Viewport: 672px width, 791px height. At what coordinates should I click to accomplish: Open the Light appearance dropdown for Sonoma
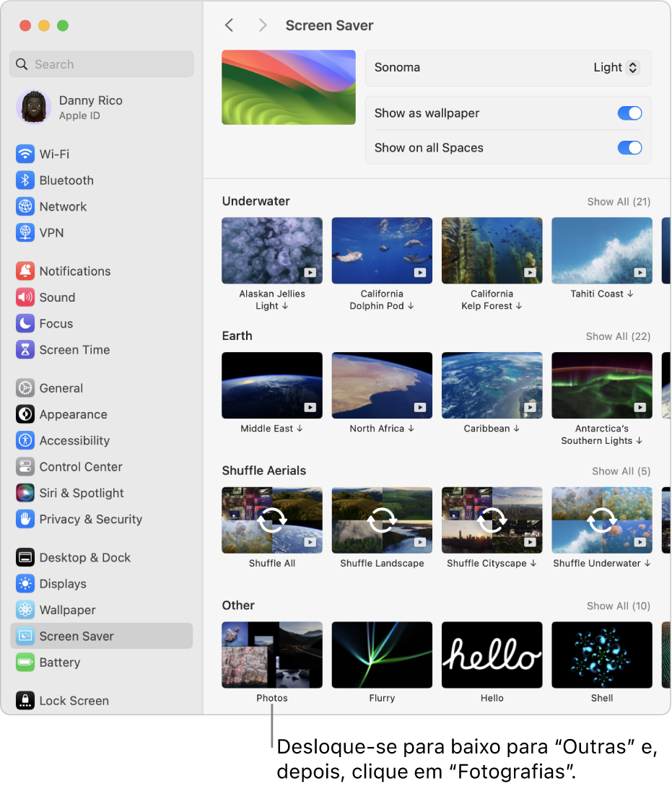(x=616, y=67)
